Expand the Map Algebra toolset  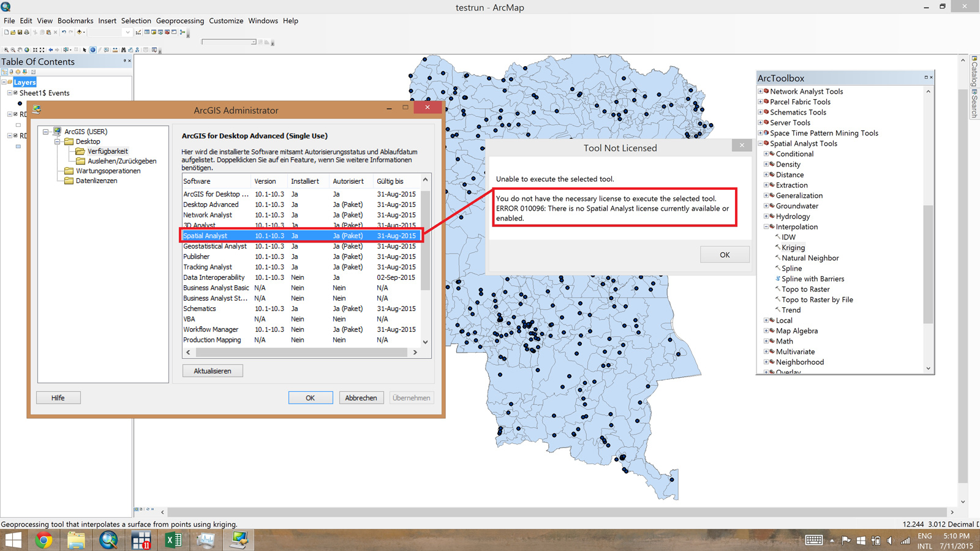(766, 331)
